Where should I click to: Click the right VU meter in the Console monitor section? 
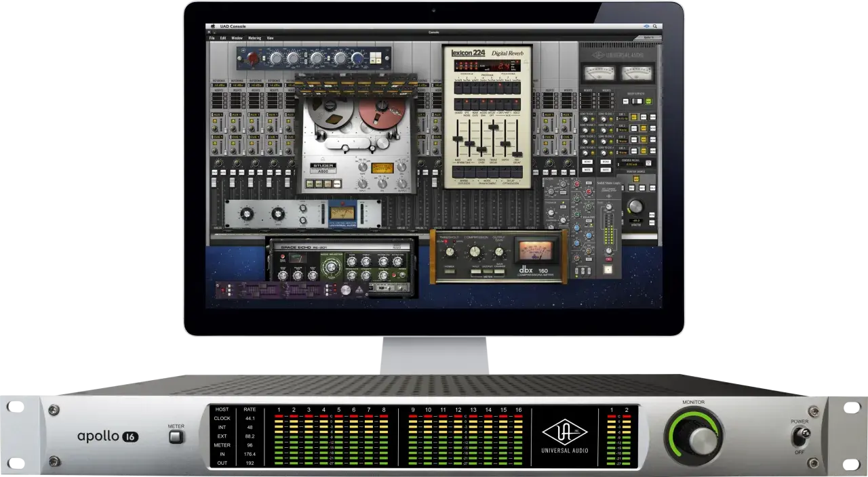tap(638, 72)
